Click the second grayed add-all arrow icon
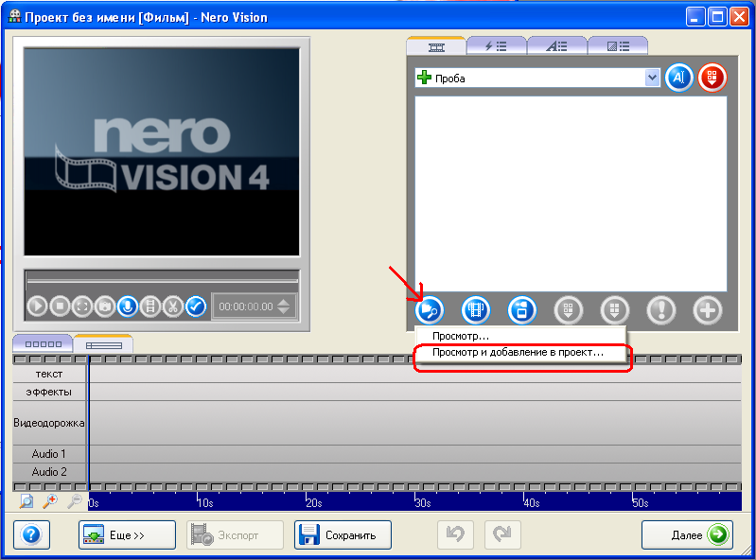This screenshot has width=756, height=560. pos(615,310)
